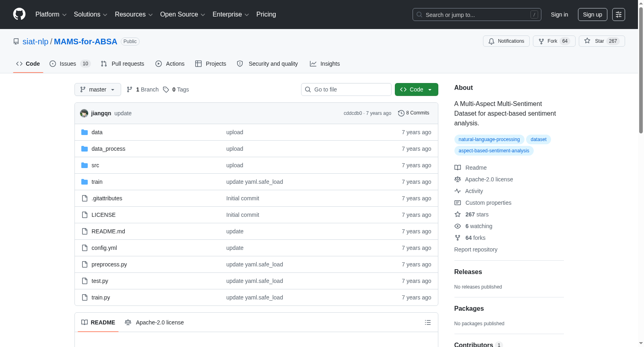Open the README outline list icon
644x347 pixels.
[428, 322]
